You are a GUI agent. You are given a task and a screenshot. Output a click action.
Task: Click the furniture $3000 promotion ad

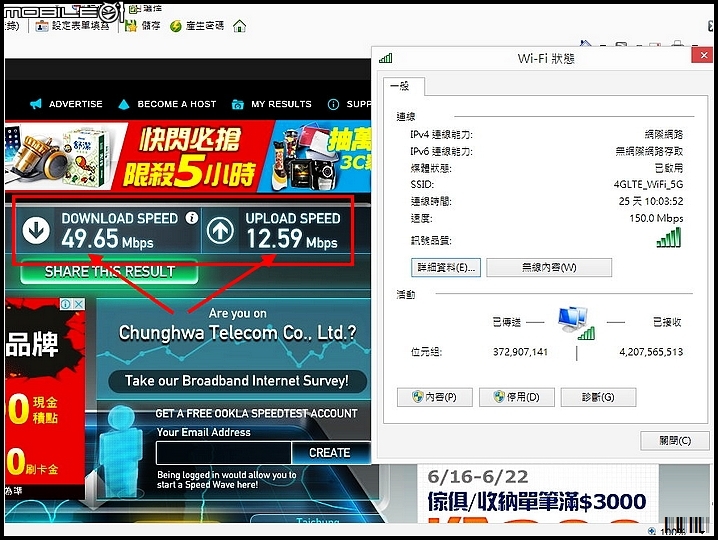[538, 494]
